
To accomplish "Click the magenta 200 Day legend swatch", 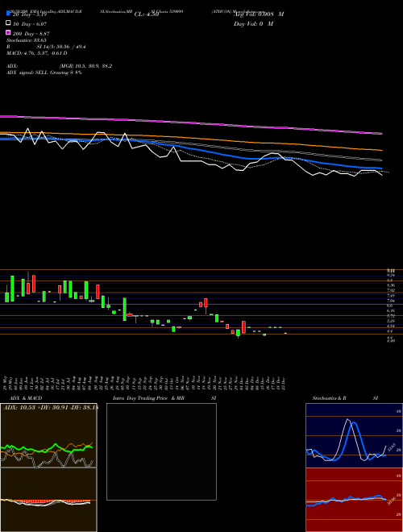I will tap(8, 33).
